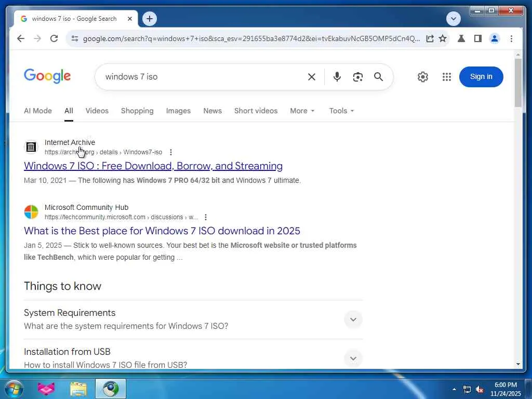Viewport: 532px width, 399px height.
Task: Switch to AI Mode tab
Action: point(37,111)
